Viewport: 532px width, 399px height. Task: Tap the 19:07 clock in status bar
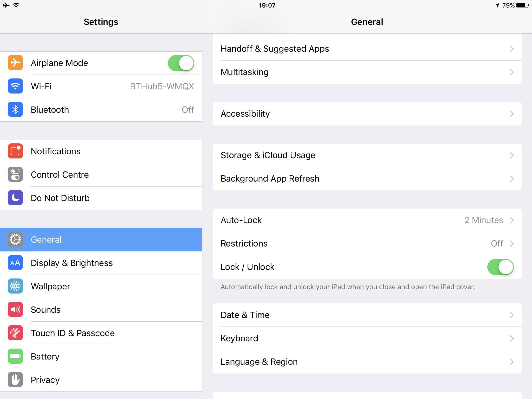coord(267,5)
